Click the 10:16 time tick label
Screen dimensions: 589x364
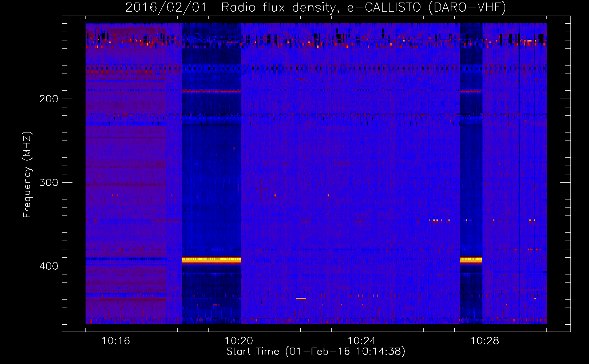tap(116, 341)
